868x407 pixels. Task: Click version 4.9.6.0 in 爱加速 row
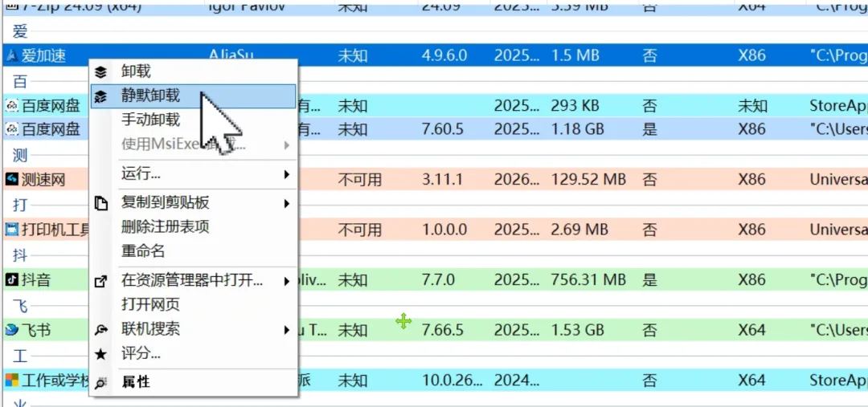click(x=444, y=55)
